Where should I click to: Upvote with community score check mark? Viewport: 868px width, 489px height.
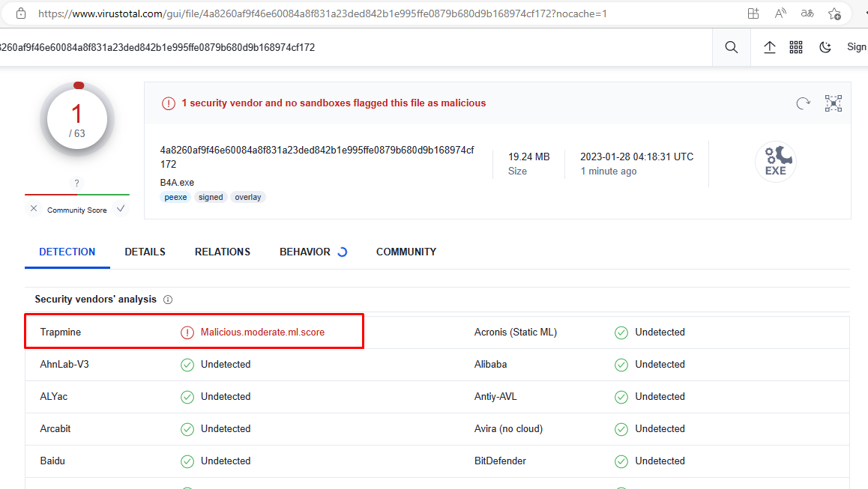point(120,209)
